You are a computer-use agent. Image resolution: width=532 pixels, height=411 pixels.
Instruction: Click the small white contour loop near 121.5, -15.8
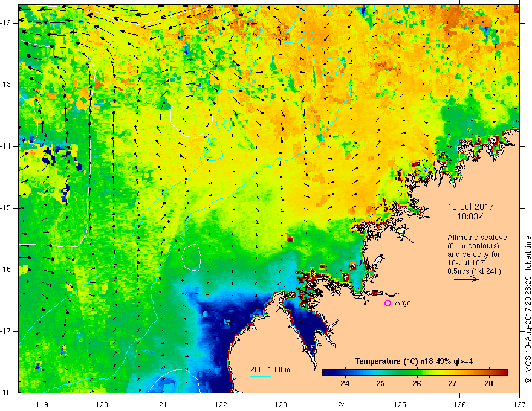click(x=192, y=257)
